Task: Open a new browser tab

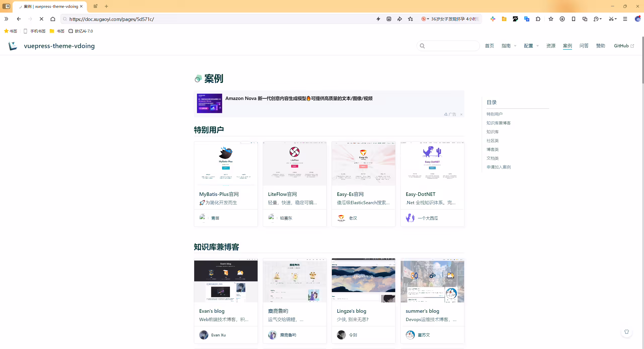Action: 106,6
